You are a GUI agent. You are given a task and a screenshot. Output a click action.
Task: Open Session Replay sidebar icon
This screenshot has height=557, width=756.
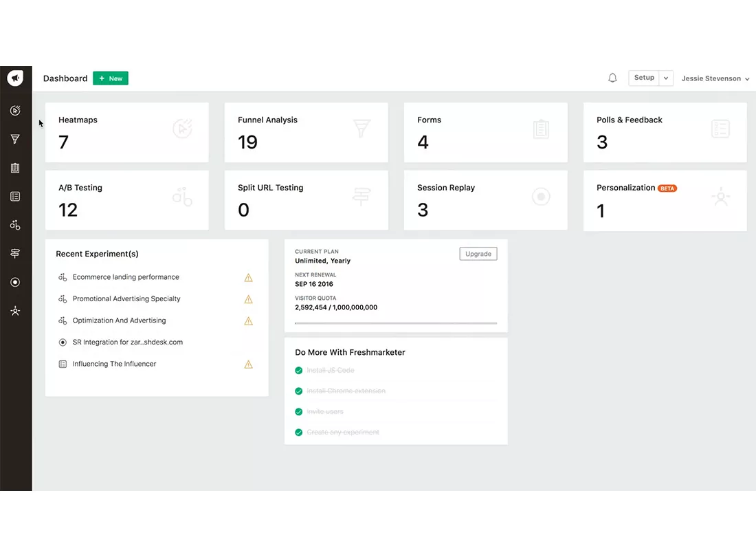pyautogui.click(x=15, y=282)
